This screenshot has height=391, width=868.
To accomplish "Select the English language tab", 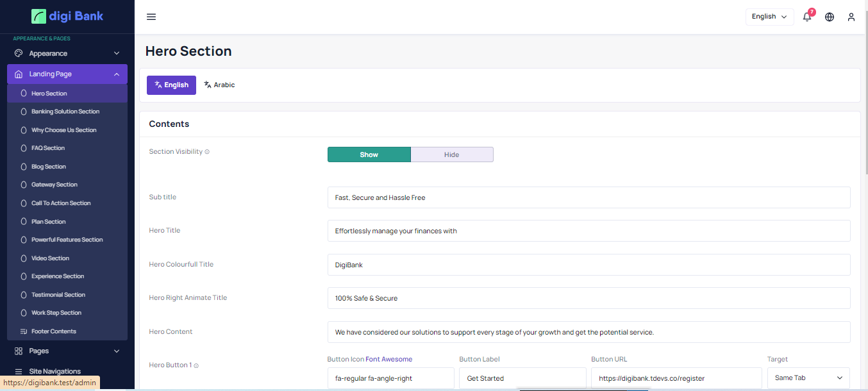I will pos(171,85).
